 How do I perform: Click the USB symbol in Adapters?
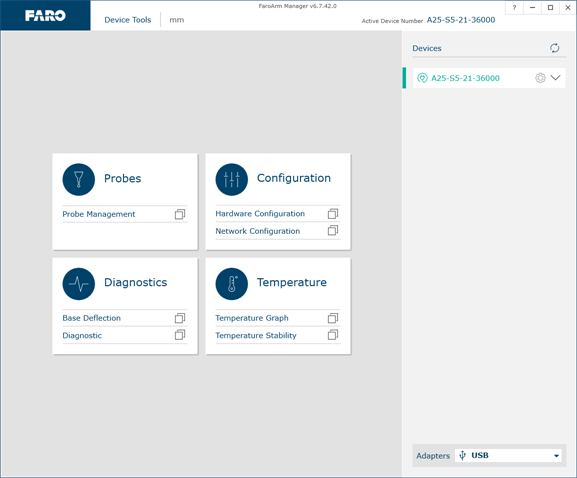point(463,456)
